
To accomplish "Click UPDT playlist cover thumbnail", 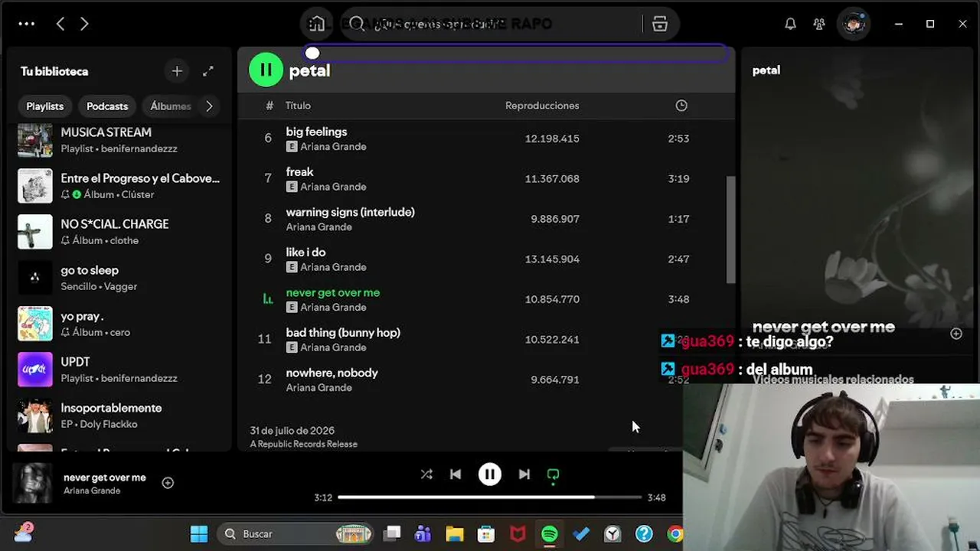I will pos(35,370).
